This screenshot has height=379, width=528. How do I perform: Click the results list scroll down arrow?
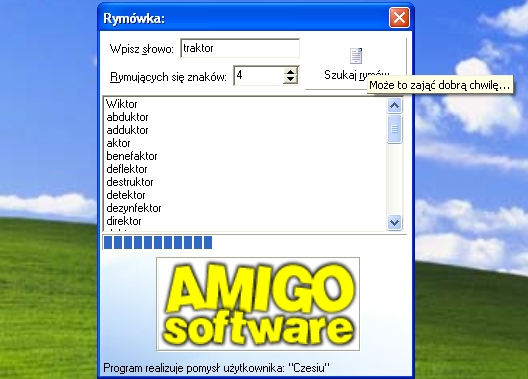[x=394, y=222]
